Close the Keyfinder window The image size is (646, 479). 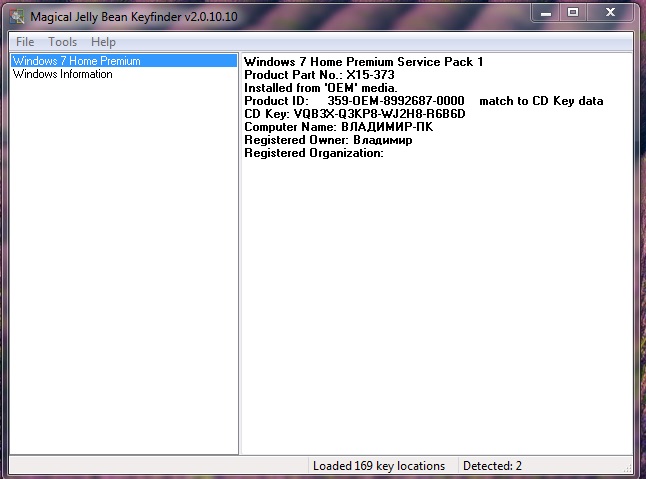[x=610, y=12]
